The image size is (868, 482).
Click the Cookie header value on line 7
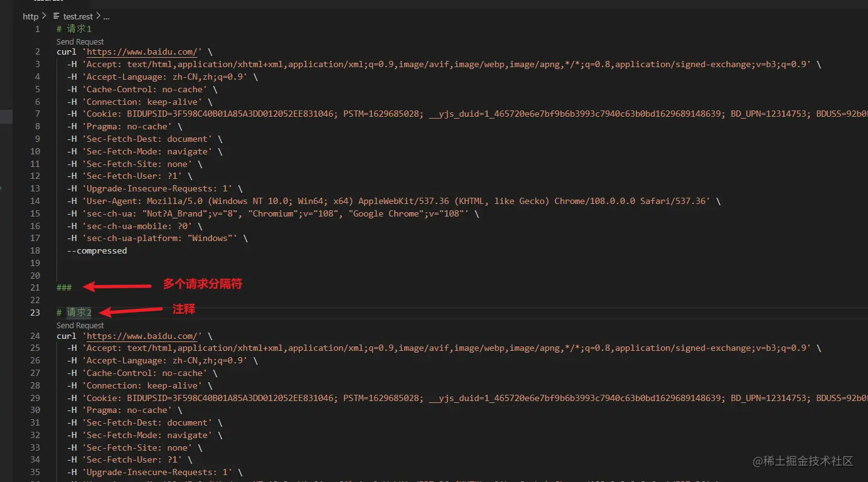251,114
